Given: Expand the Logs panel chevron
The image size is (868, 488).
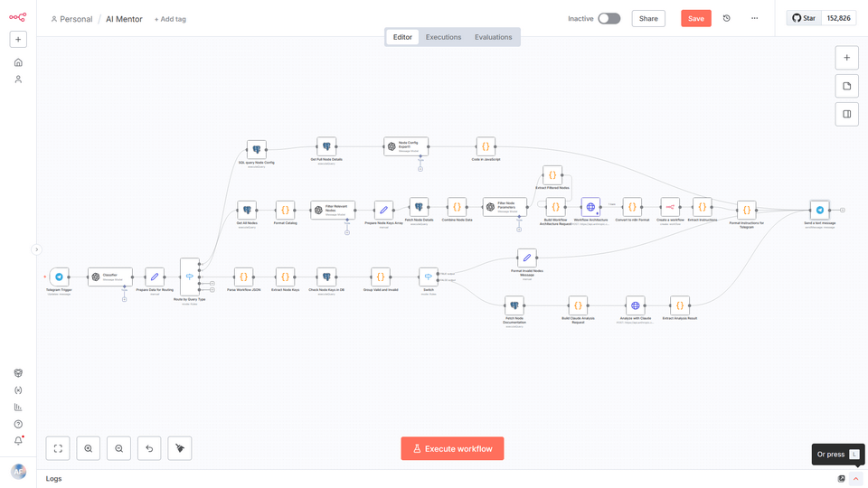Looking at the screenshot, I should point(855,479).
